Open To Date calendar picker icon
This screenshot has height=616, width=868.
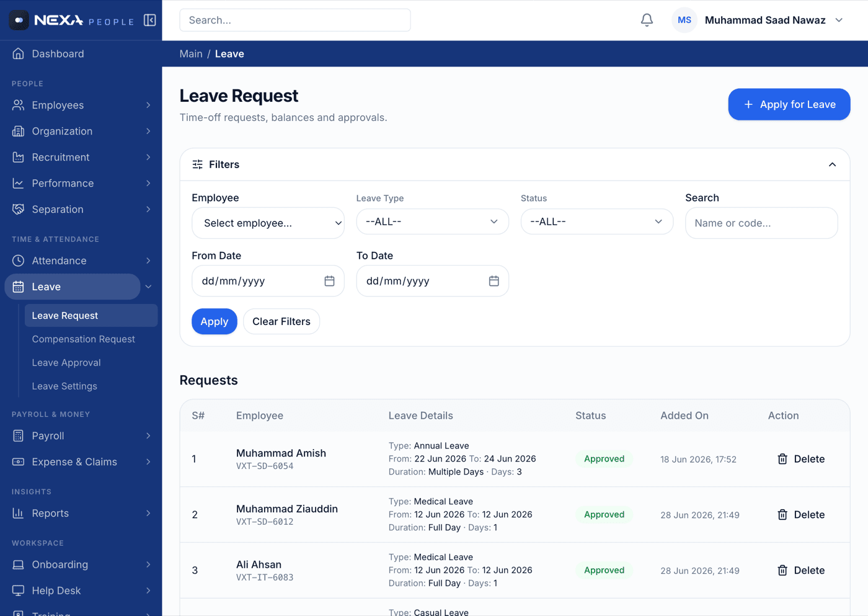pos(494,282)
